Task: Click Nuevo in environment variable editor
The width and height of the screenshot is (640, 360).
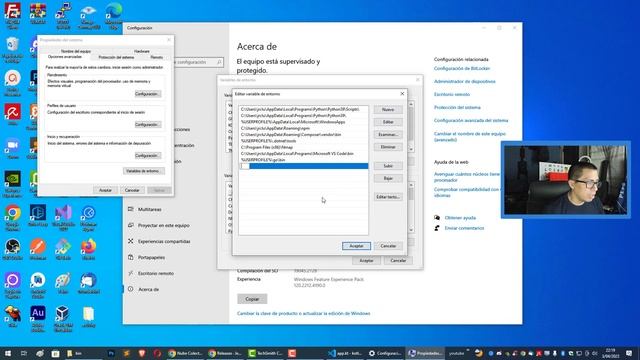Action: click(x=388, y=110)
